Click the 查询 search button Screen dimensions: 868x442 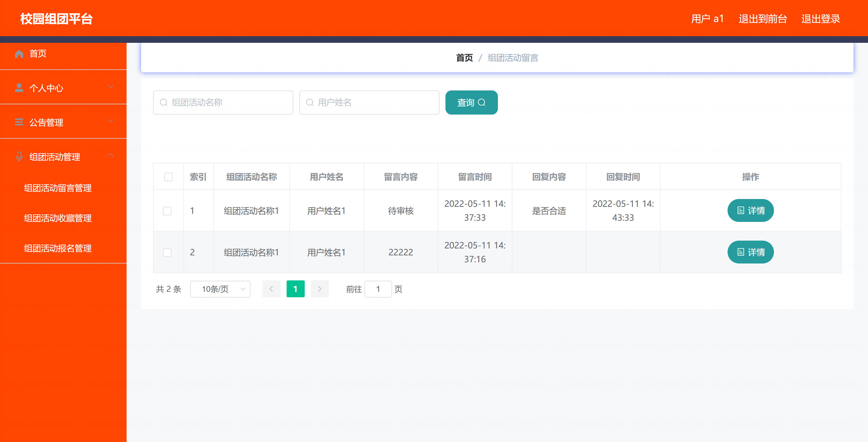tap(471, 103)
